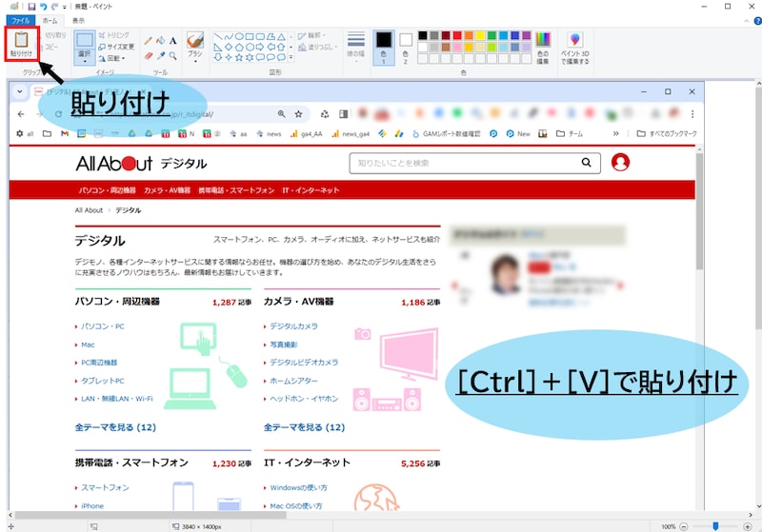The height and width of the screenshot is (532, 762).
Task: Click the Paste (貼り付け) clipboard button
Action: 21,44
